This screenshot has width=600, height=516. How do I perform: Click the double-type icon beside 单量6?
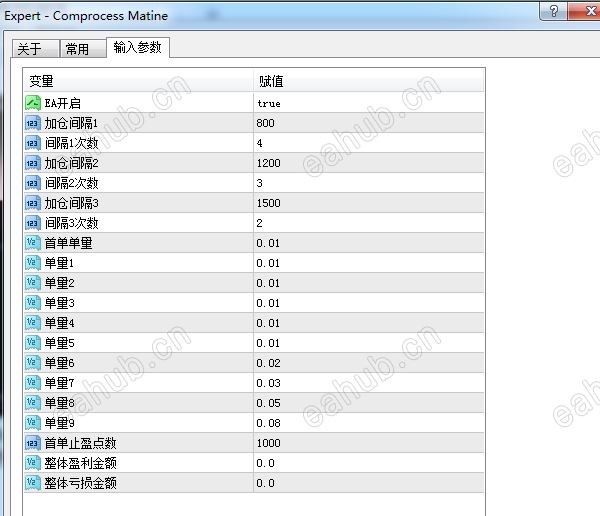(33, 363)
